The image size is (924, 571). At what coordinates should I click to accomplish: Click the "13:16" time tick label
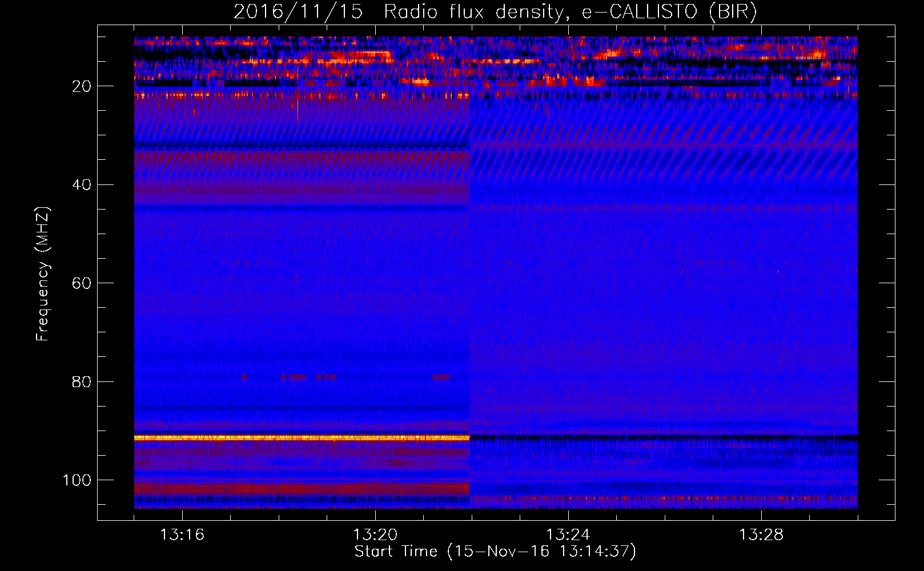[182, 535]
